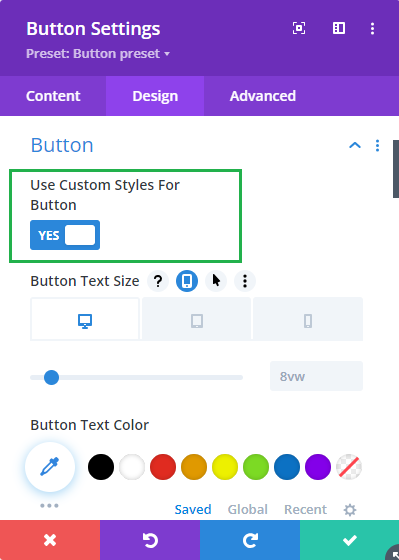Viewport: 399px width, 560px height.
Task: Open the Button preset dropdown
Action: 98,54
